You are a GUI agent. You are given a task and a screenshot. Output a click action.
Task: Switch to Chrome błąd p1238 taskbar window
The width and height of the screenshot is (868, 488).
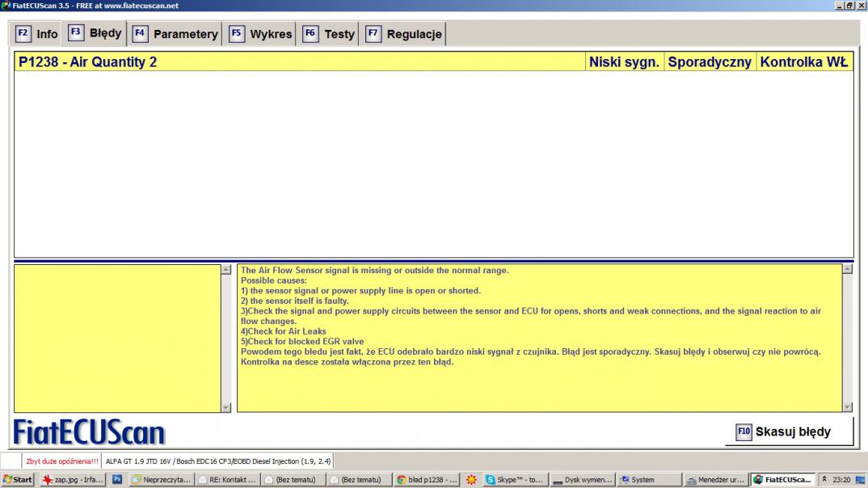pyautogui.click(x=427, y=480)
